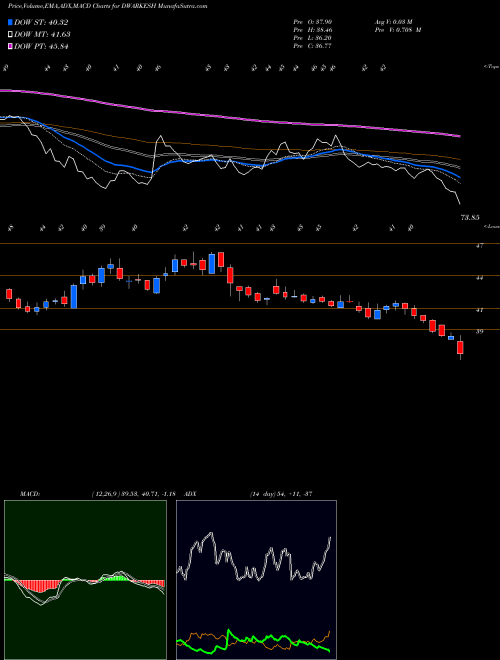This screenshot has height=660, width=500.
Task: Click the 47 price axis label
Action: 479,246
